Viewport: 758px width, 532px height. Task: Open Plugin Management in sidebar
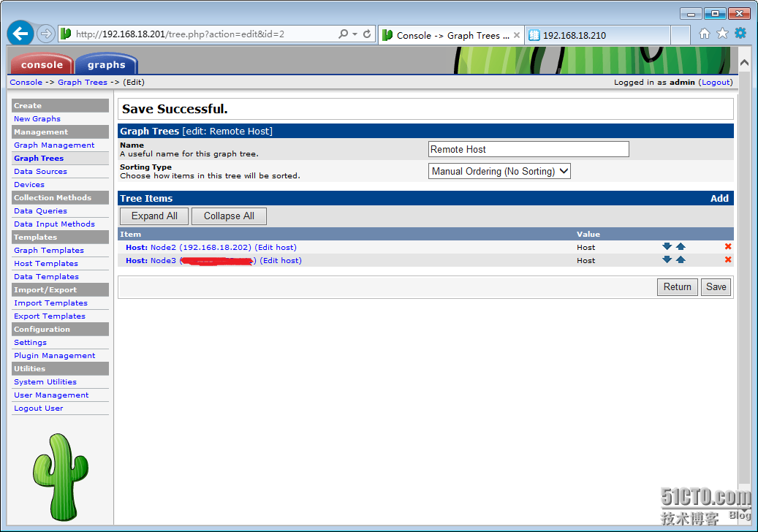[55, 356]
